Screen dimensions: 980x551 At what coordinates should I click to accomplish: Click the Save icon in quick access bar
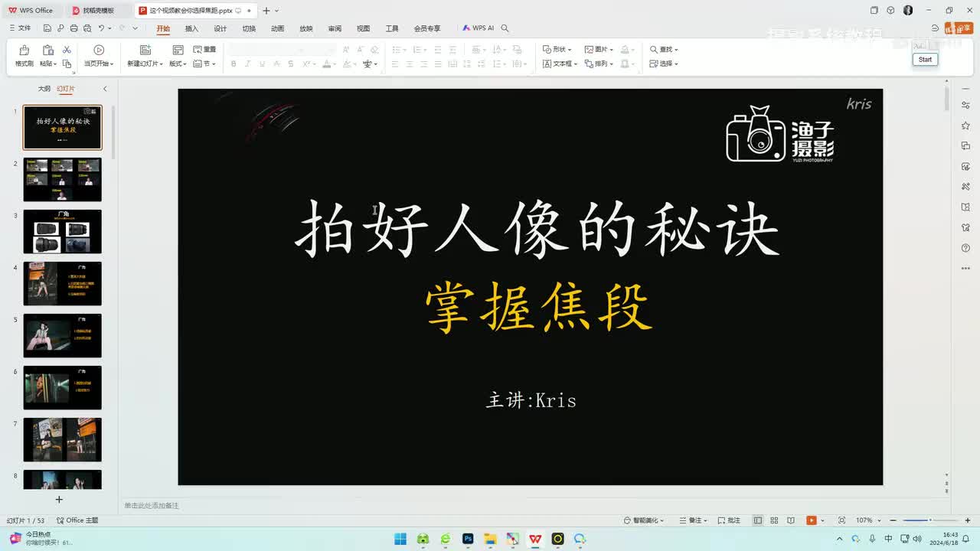(x=47, y=28)
